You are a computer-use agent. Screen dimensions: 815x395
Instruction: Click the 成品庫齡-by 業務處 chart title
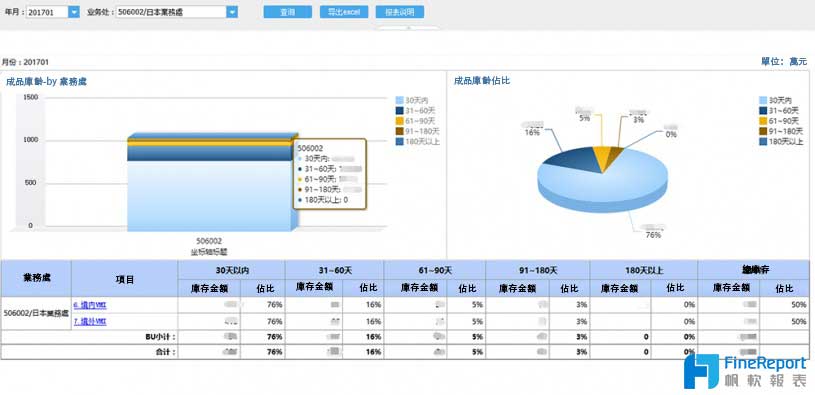[46, 81]
